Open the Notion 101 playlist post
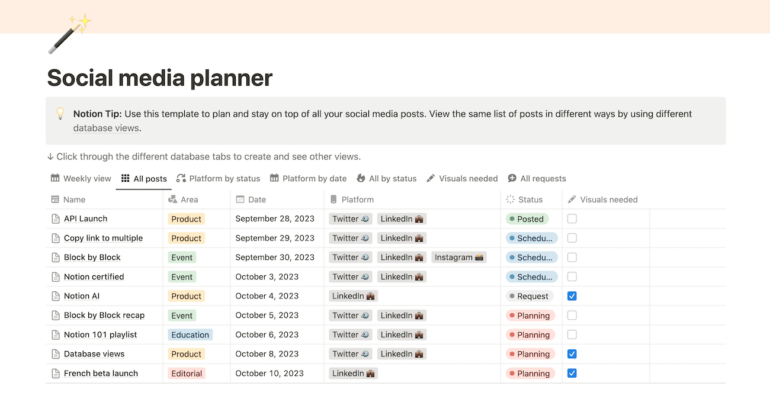 [100, 335]
